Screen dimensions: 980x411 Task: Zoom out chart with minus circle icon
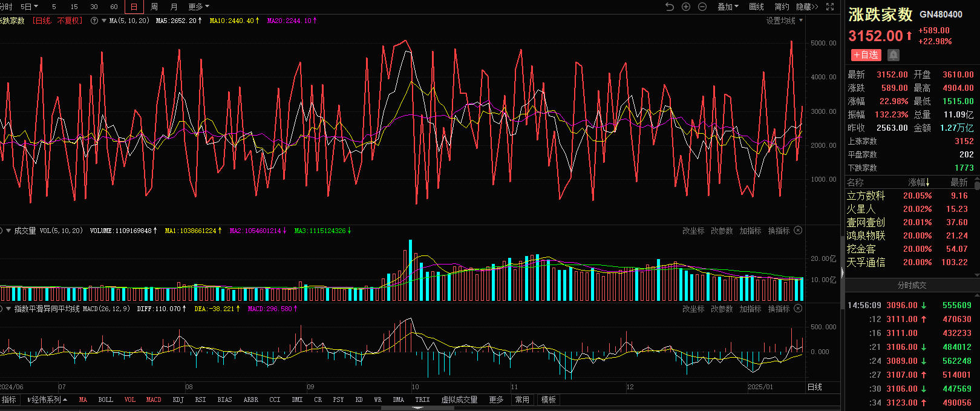(x=702, y=7)
